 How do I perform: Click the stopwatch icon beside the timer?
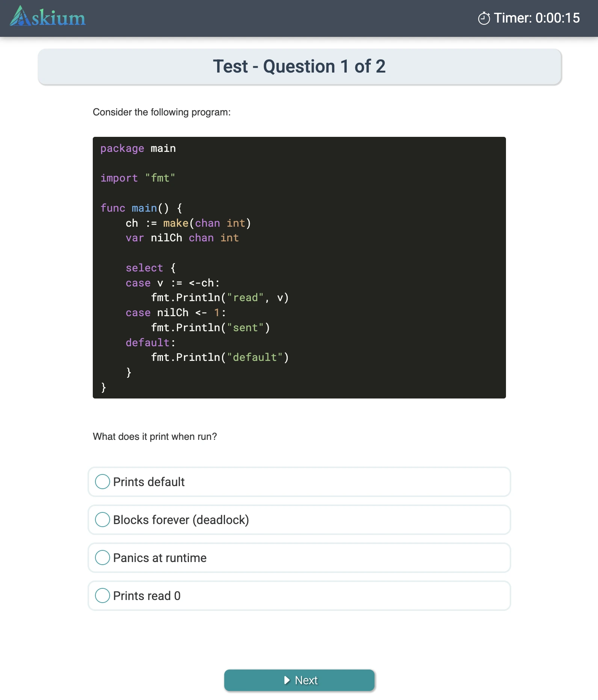484,18
